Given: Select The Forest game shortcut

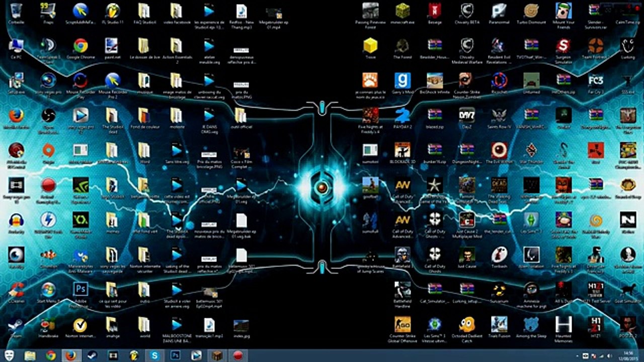Looking at the screenshot, I should [403, 46].
